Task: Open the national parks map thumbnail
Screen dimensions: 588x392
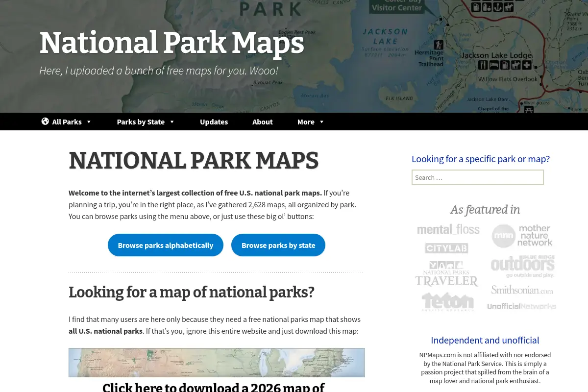Action: click(x=217, y=363)
